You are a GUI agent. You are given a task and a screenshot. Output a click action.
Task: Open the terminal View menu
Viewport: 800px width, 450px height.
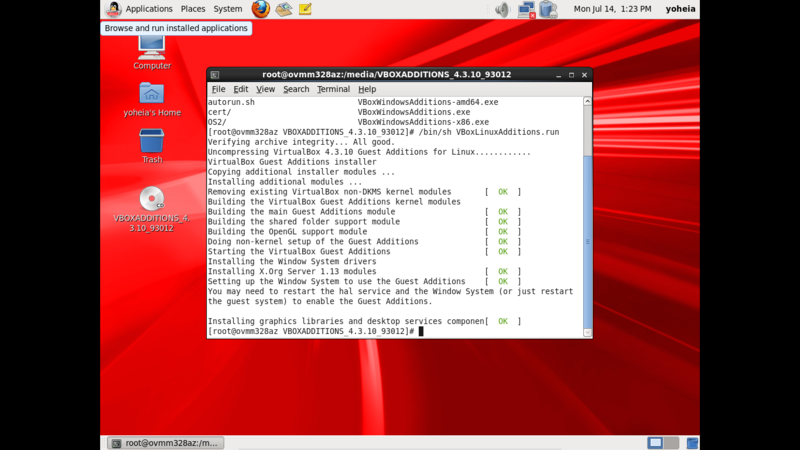point(265,89)
